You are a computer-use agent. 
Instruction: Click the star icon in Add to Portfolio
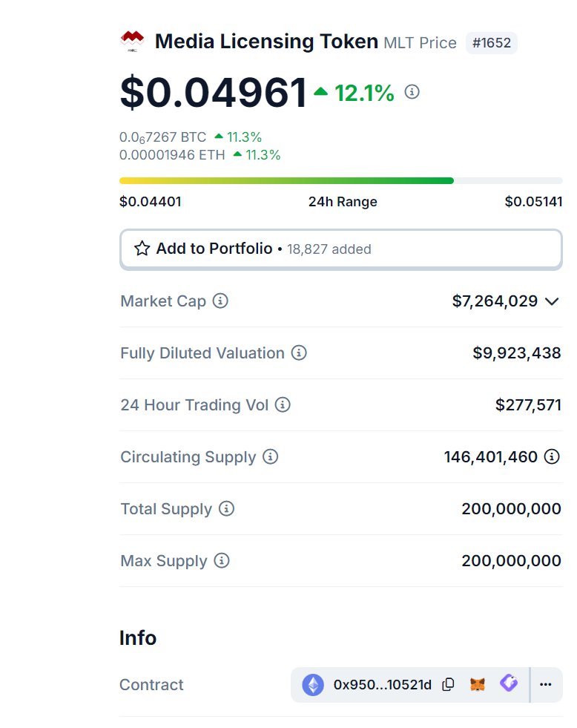click(x=142, y=249)
